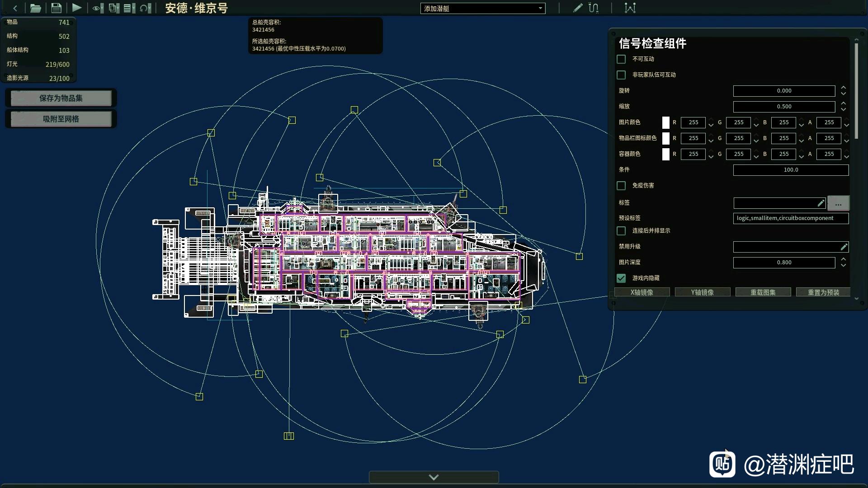Click the 物品栏图标颜色 white swatch
Image resolution: width=868 pixels, height=488 pixels.
coord(665,138)
